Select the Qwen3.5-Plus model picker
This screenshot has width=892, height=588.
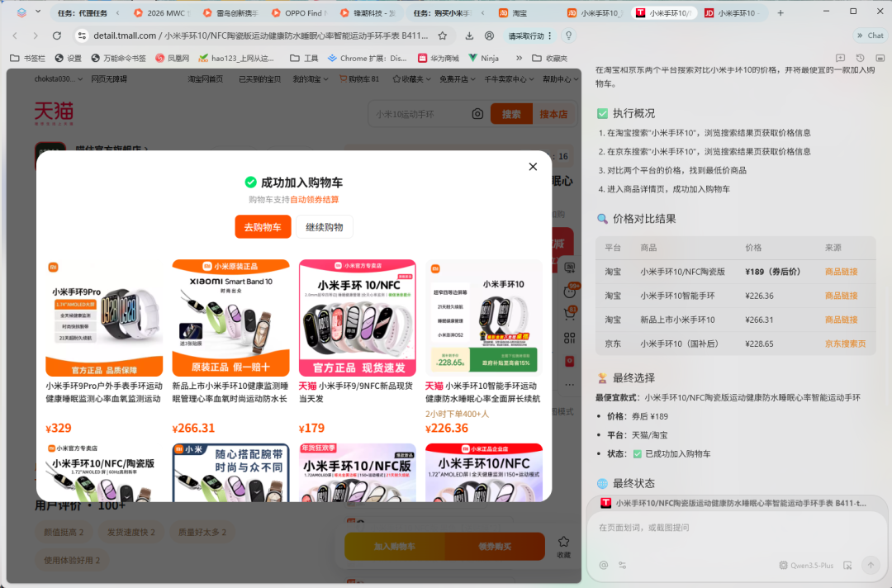806,565
